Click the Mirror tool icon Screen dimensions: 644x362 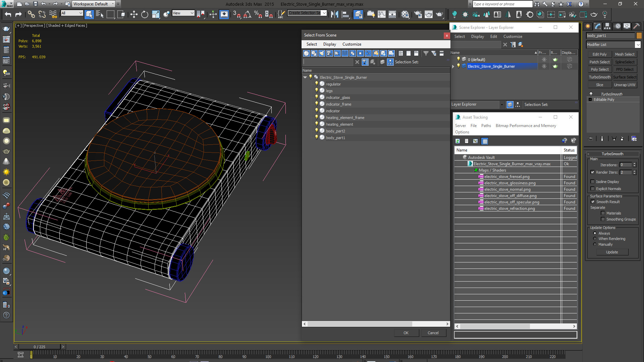click(x=334, y=14)
